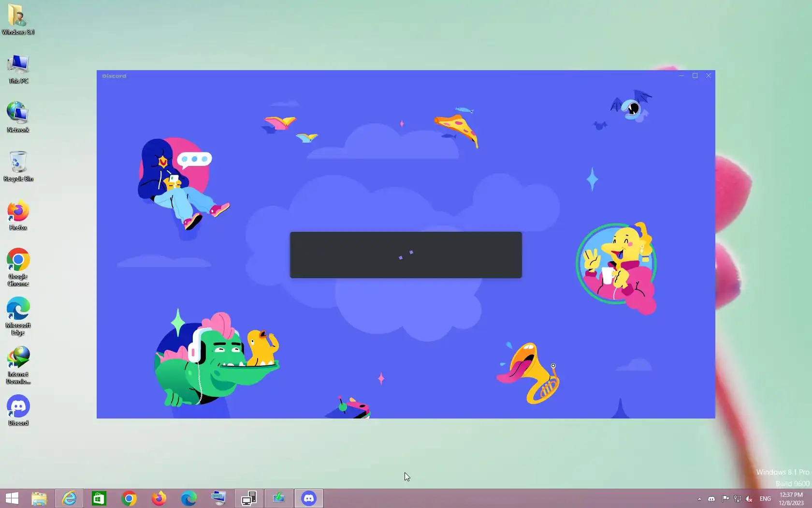Click the muted volume tray icon

(x=749, y=499)
